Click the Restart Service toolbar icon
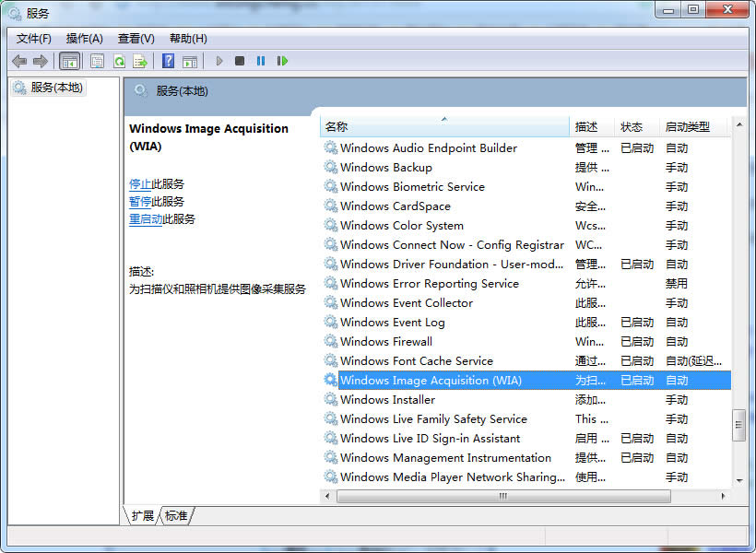The image size is (756, 553). click(x=282, y=61)
